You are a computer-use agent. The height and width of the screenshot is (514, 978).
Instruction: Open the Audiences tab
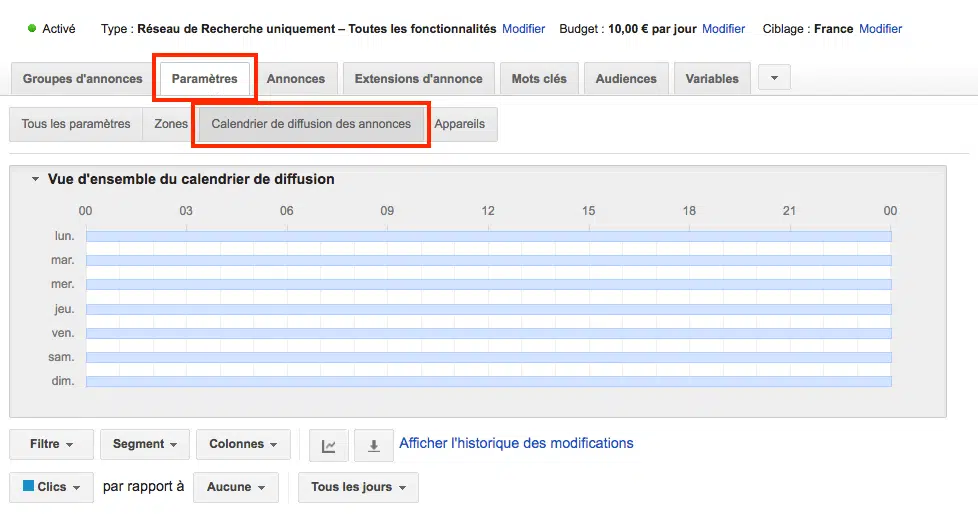coord(626,79)
